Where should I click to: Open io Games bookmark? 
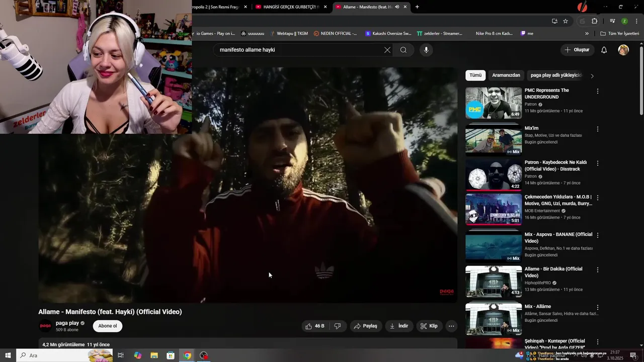215,34
